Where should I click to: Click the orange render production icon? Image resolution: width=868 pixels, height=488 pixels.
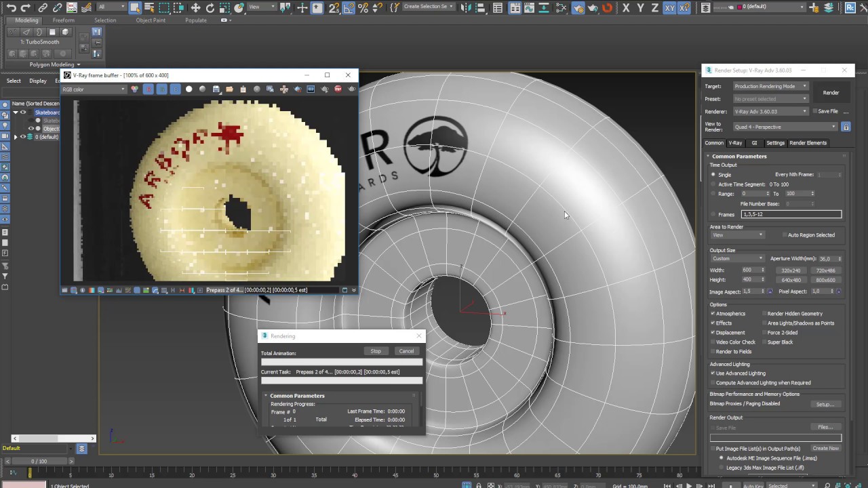(608, 7)
